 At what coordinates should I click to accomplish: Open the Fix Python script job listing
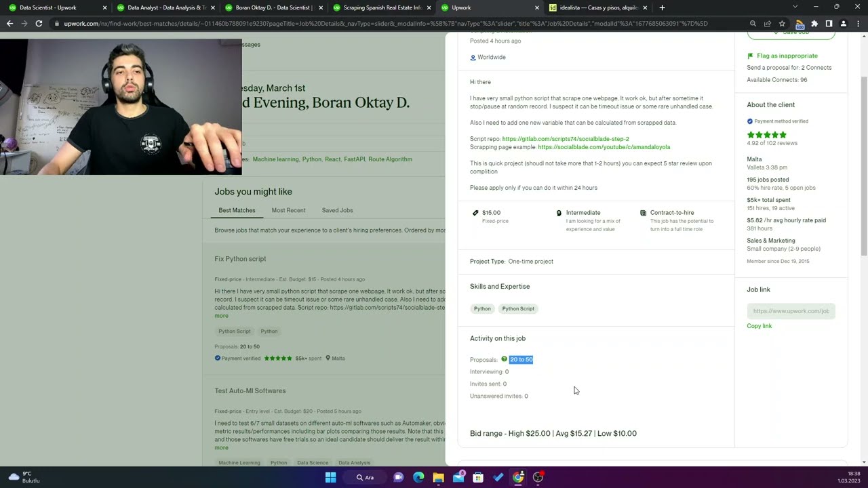(x=240, y=259)
